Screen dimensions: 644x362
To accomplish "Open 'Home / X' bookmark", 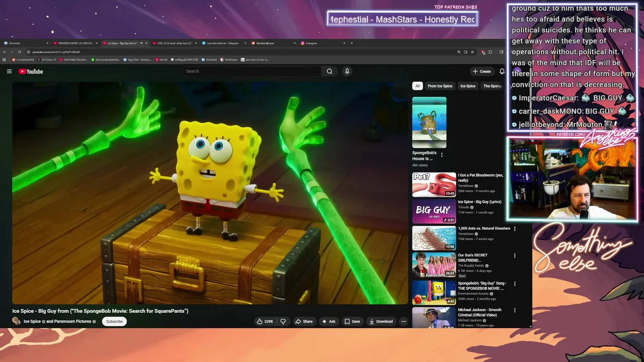I will [47, 59].
